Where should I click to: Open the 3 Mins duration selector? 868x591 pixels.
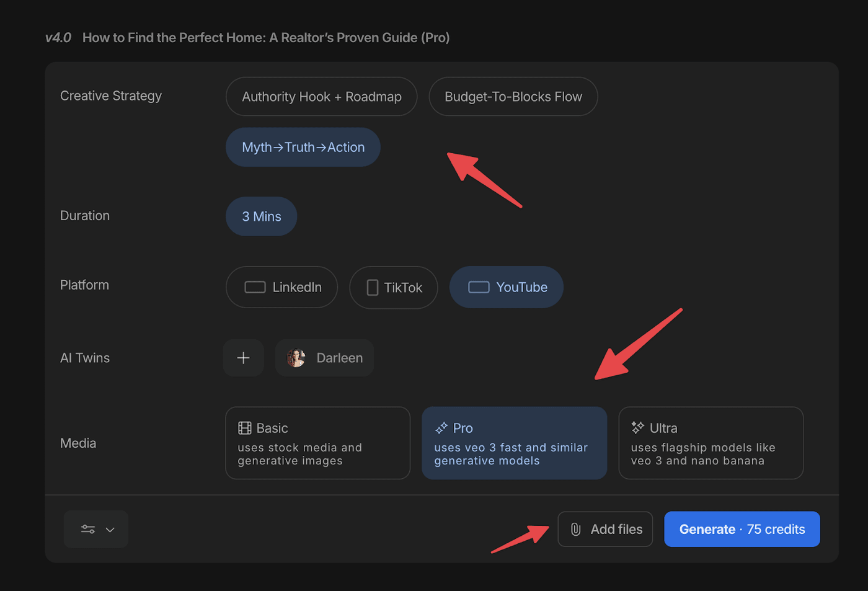(261, 216)
